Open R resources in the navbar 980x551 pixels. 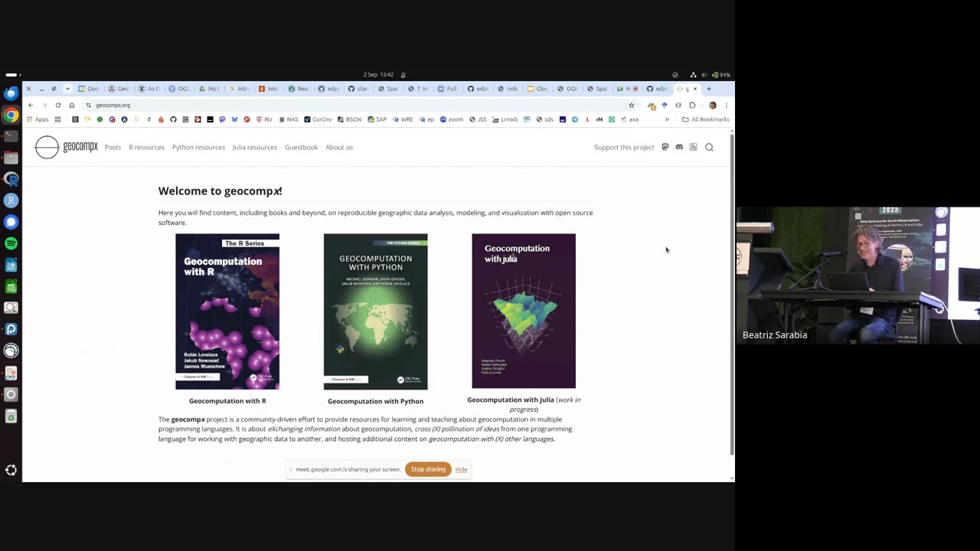coord(146,147)
